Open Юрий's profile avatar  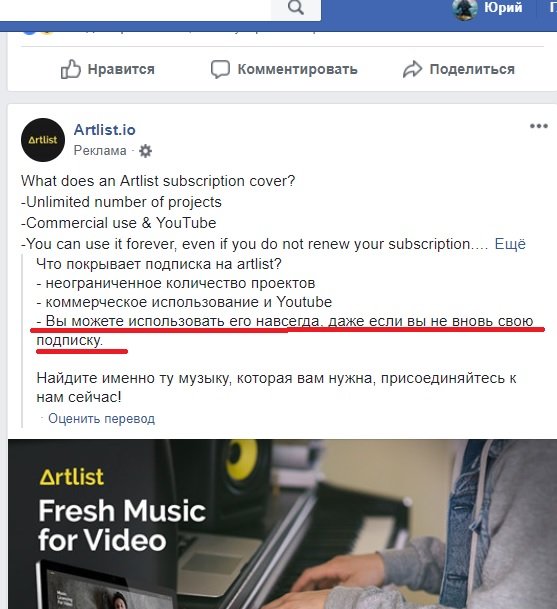(465, 9)
